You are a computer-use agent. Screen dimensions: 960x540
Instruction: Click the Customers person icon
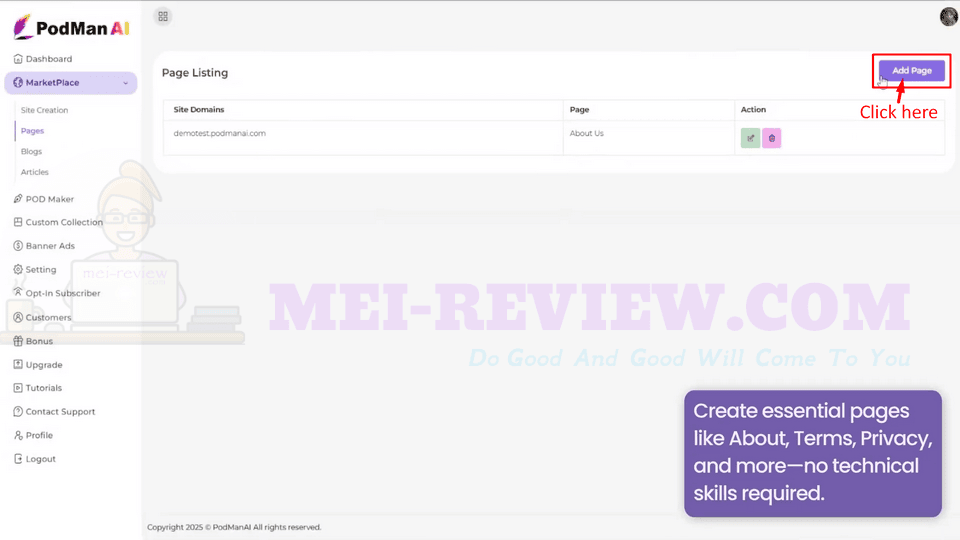click(18, 317)
